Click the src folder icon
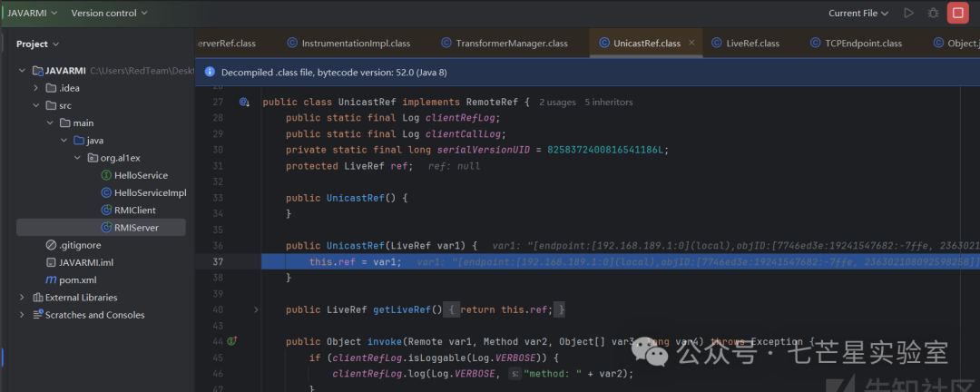The height and width of the screenshot is (392, 980). (x=51, y=105)
